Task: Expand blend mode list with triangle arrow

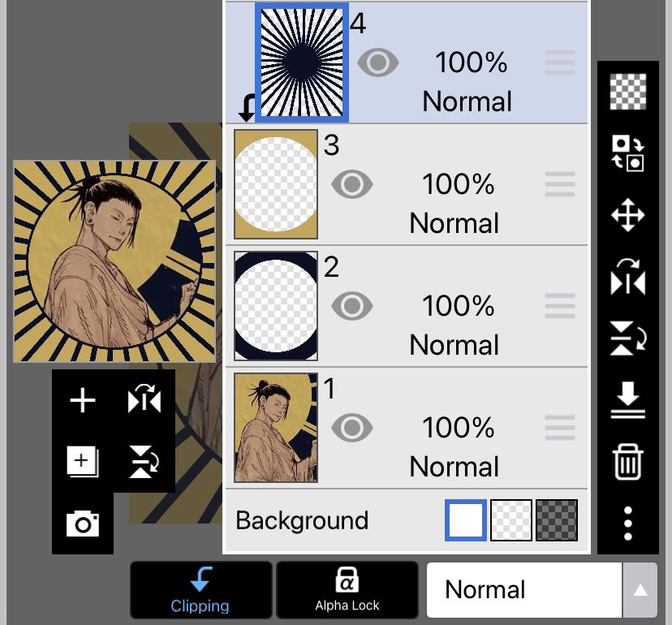Action: click(x=640, y=590)
